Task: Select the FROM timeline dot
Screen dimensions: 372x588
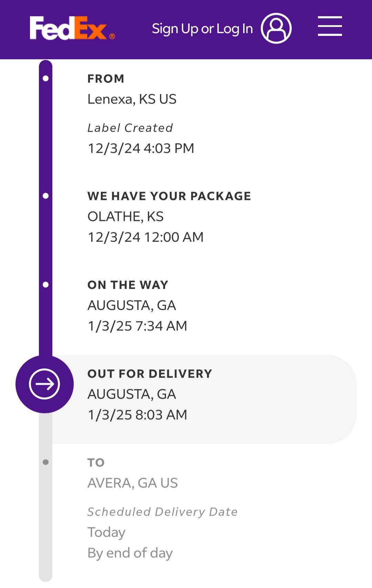Action: click(x=45, y=78)
